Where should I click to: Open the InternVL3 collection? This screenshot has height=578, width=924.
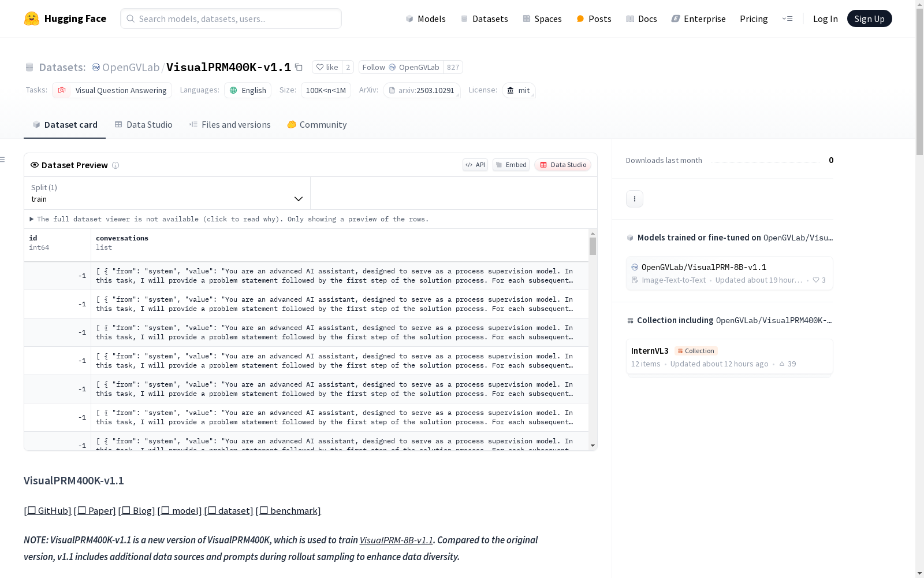729,357
